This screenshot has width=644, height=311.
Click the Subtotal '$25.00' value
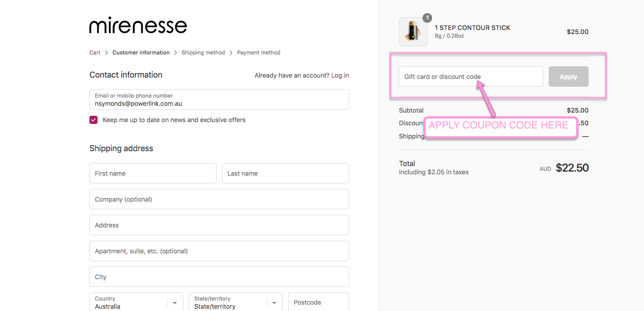[578, 110]
